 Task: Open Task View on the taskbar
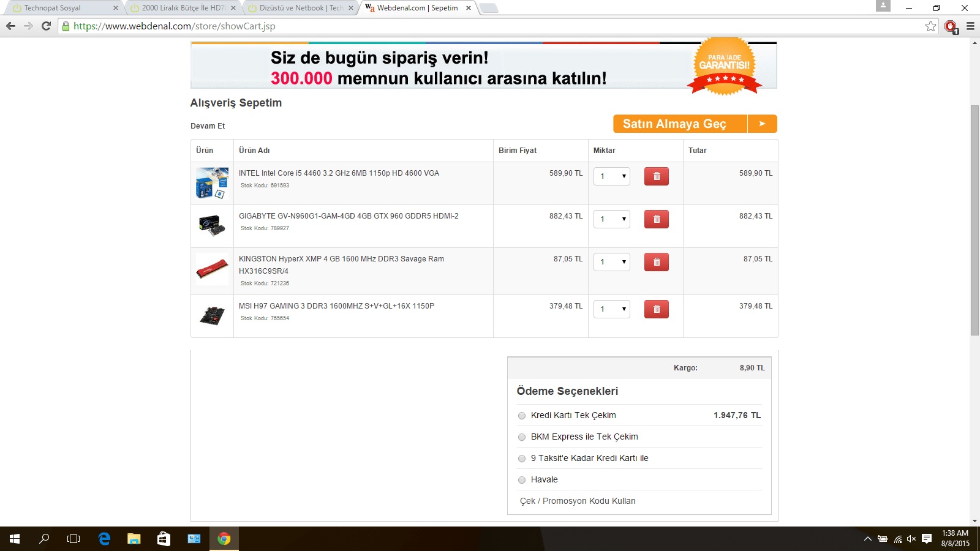point(73,539)
